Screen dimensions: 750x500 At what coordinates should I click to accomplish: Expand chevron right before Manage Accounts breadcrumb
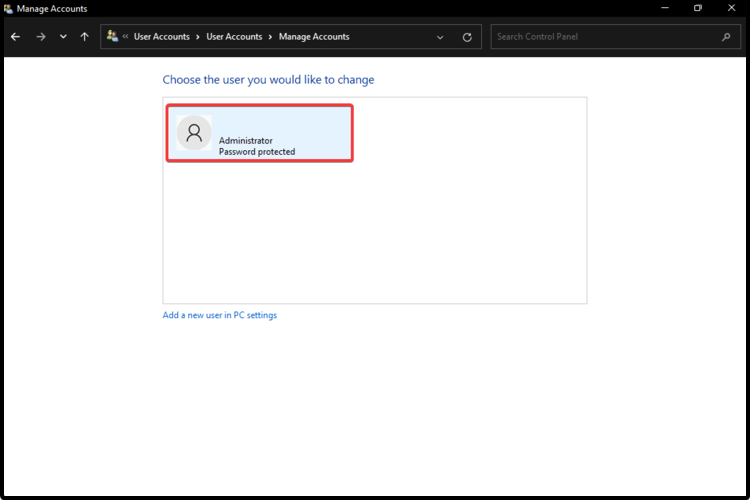[x=271, y=37]
